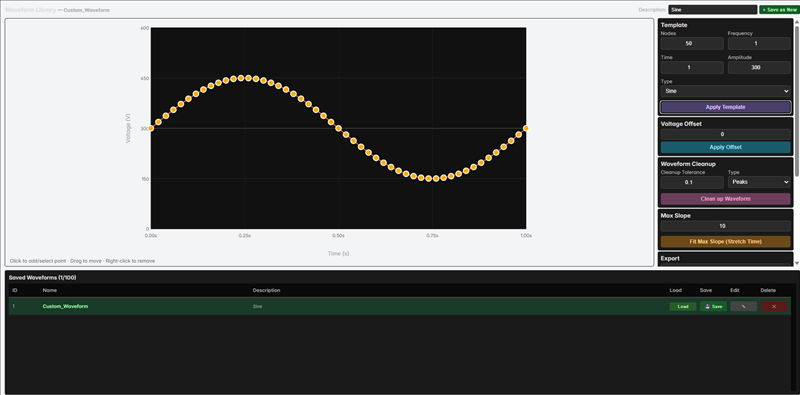This screenshot has width=800, height=395.
Task: Select the last waveform node at 1.00s
Action: click(526, 128)
